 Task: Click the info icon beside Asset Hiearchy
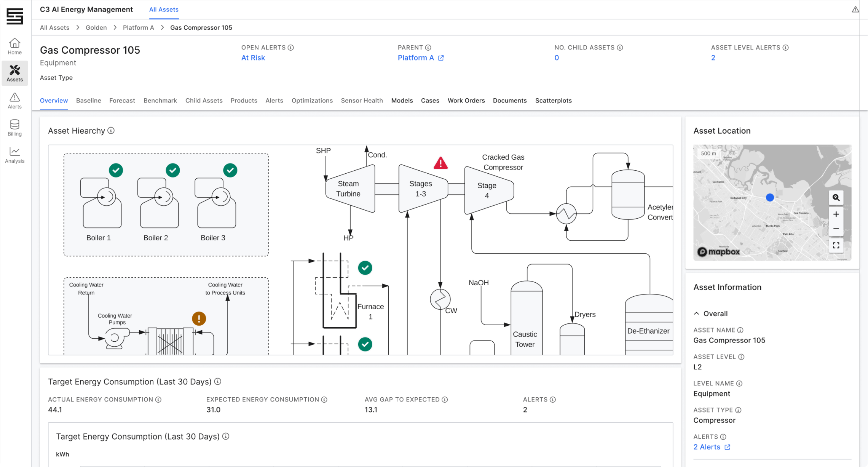click(x=111, y=131)
